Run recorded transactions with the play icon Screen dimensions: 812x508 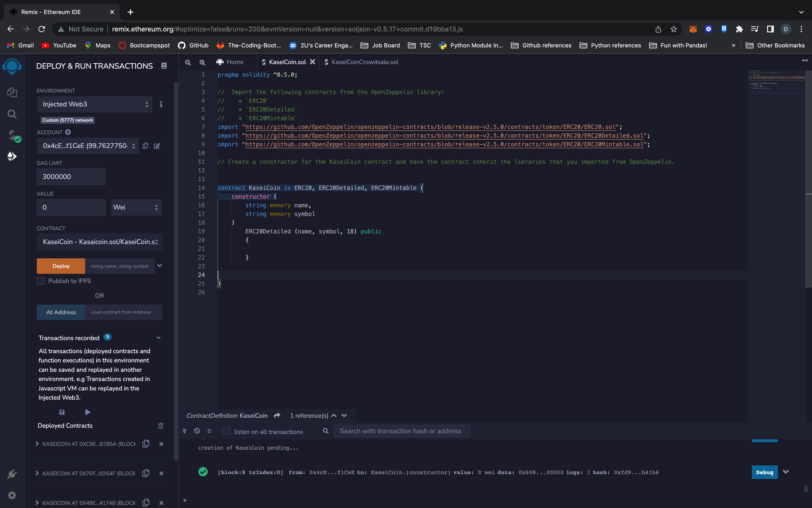87,412
